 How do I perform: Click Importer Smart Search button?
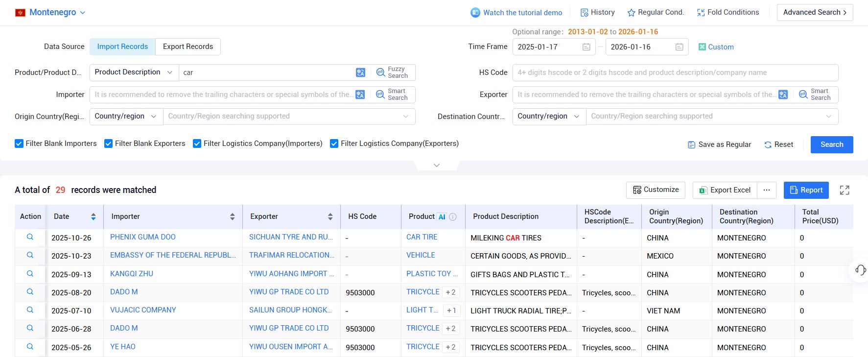point(393,95)
